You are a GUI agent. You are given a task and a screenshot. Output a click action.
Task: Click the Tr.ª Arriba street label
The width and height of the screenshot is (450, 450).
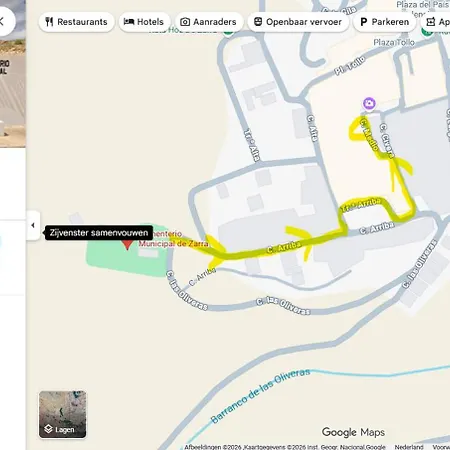361,204
